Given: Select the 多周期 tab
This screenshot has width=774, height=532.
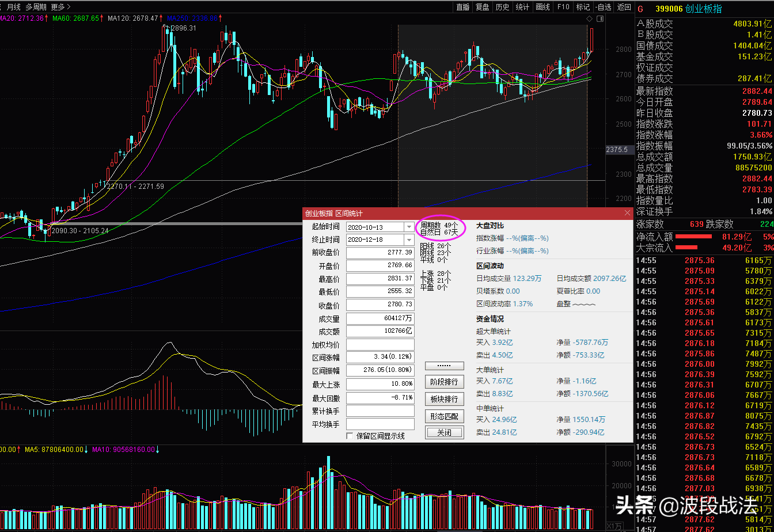Looking at the screenshot, I should (36, 7).
